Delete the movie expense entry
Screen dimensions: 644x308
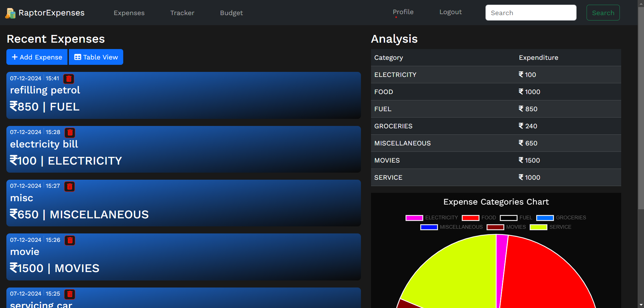coord(70,240)
